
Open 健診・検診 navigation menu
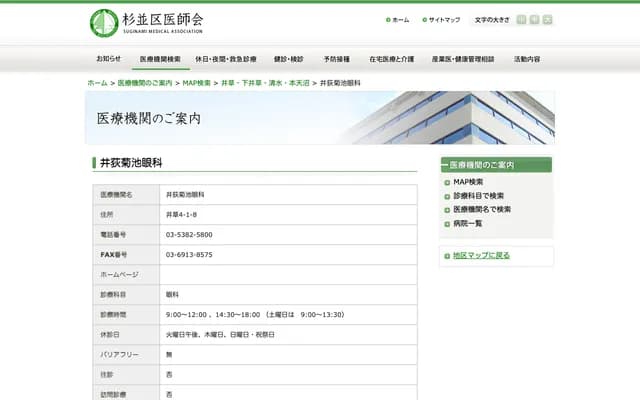(x=289, y=59)
